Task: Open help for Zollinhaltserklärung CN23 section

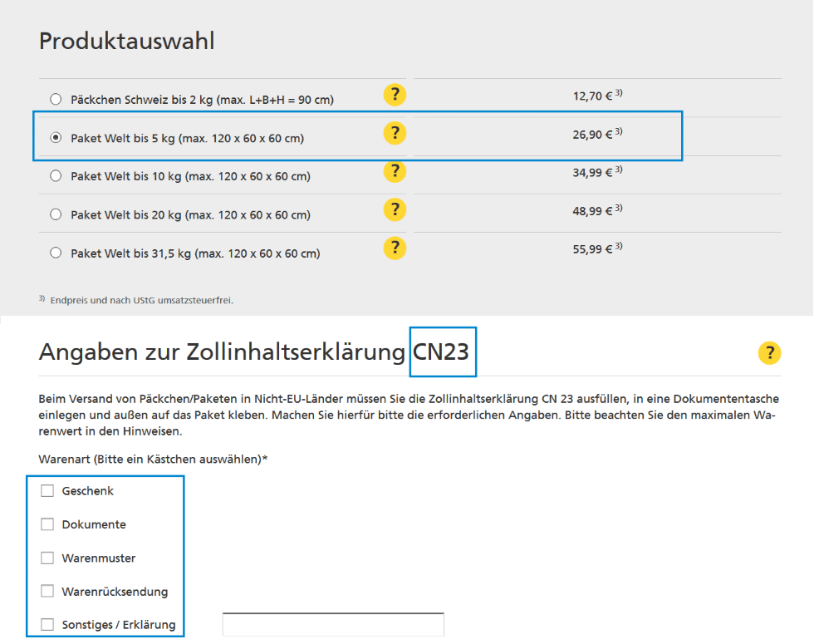Action: coord(769,353)
